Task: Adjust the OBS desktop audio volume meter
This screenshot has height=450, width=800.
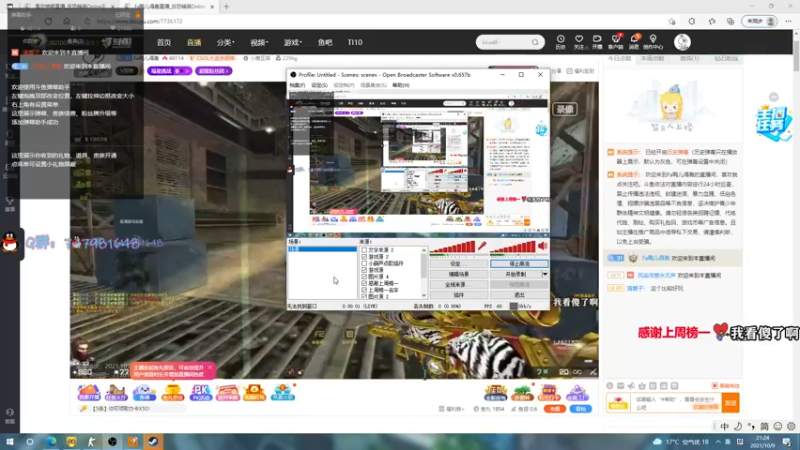Action: click(x=512, y=247)
